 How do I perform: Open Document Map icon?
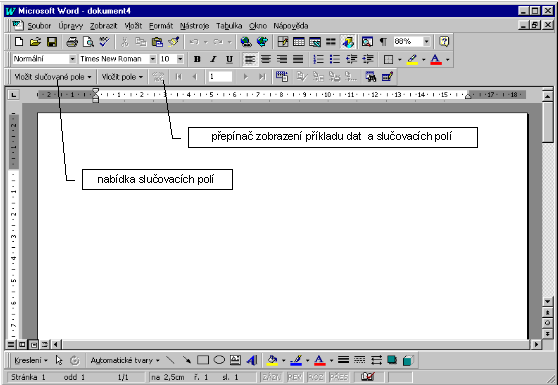click(367, 42)
